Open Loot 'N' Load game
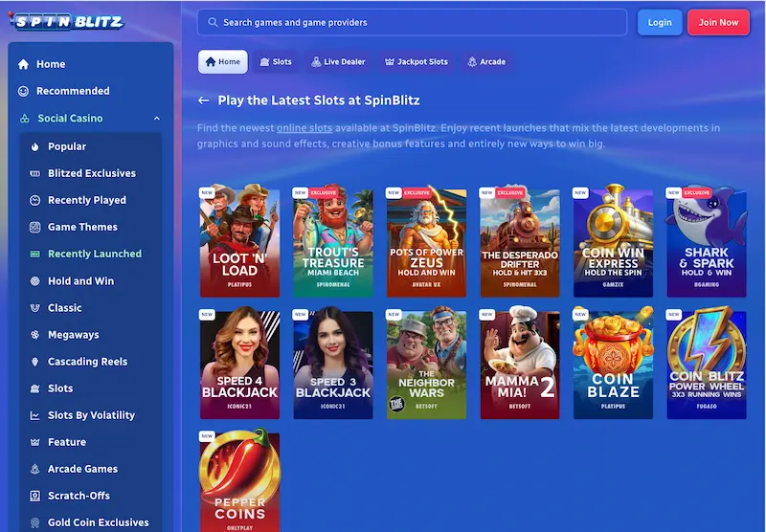Screen dimensions: 766x532 pyautogui.click(x=240, y=241)
